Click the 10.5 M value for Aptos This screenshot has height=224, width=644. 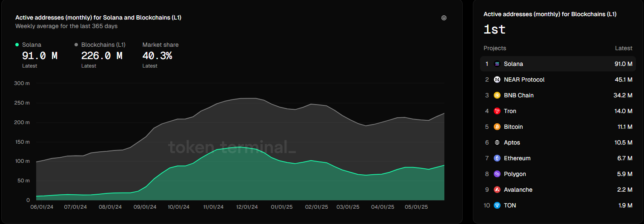pyautogui.click(x=623, y=142)
